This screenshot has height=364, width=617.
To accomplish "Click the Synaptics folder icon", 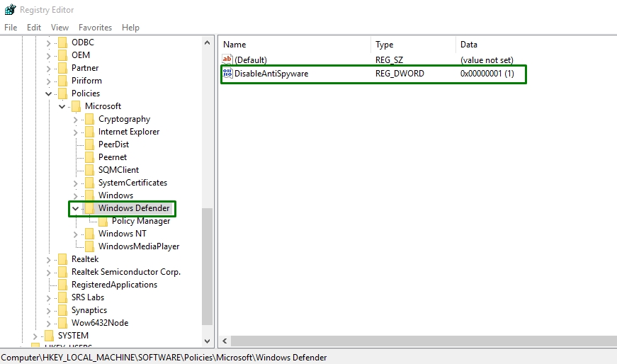I will point(62,310).
